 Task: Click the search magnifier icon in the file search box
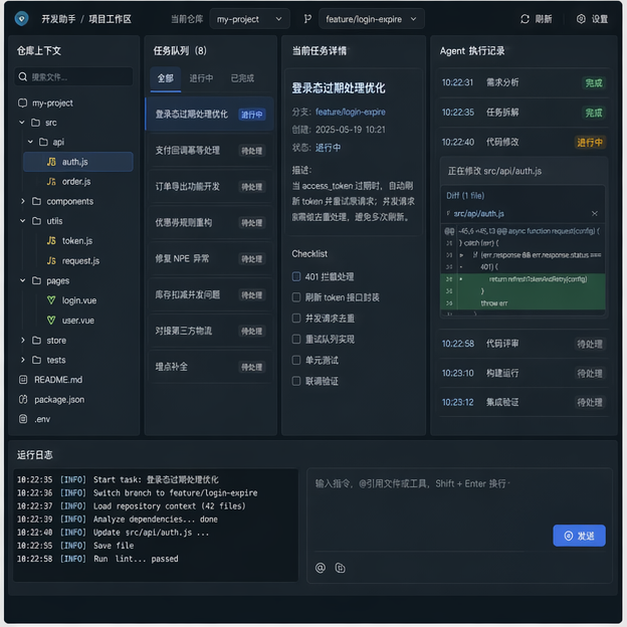(23, 76)
